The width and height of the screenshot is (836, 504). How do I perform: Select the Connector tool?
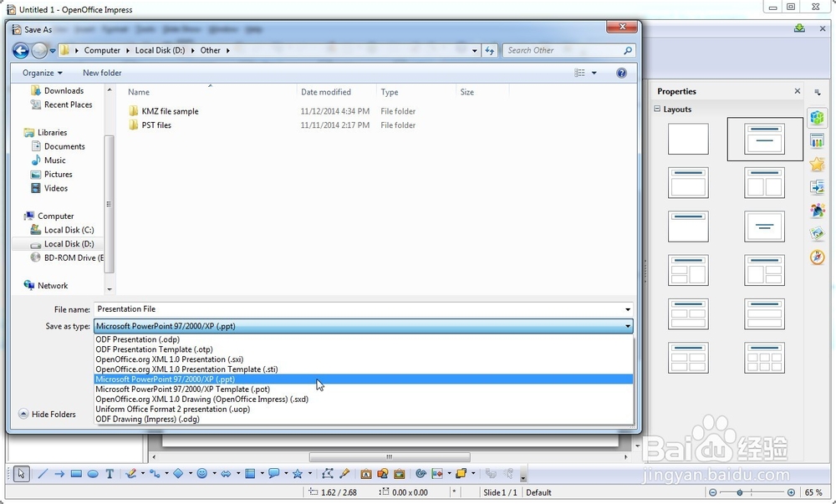point(155,474)
